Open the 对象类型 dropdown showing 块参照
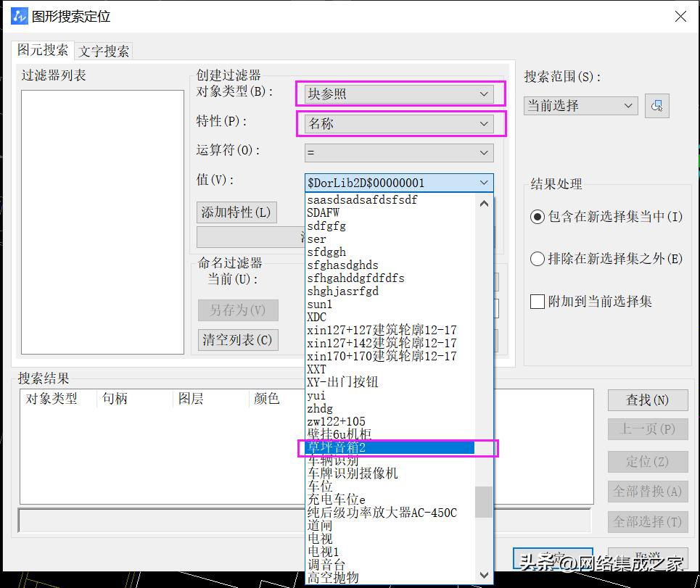This screenshot has width=700, height=588. [x=399, y=94]
